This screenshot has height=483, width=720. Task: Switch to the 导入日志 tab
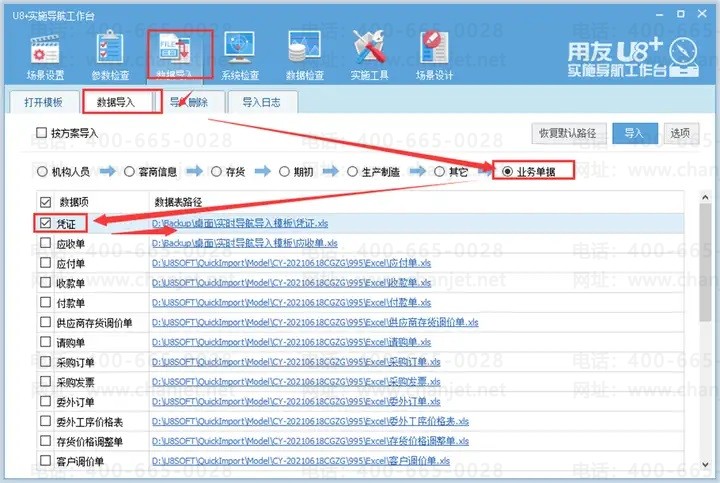coord(262,102)
